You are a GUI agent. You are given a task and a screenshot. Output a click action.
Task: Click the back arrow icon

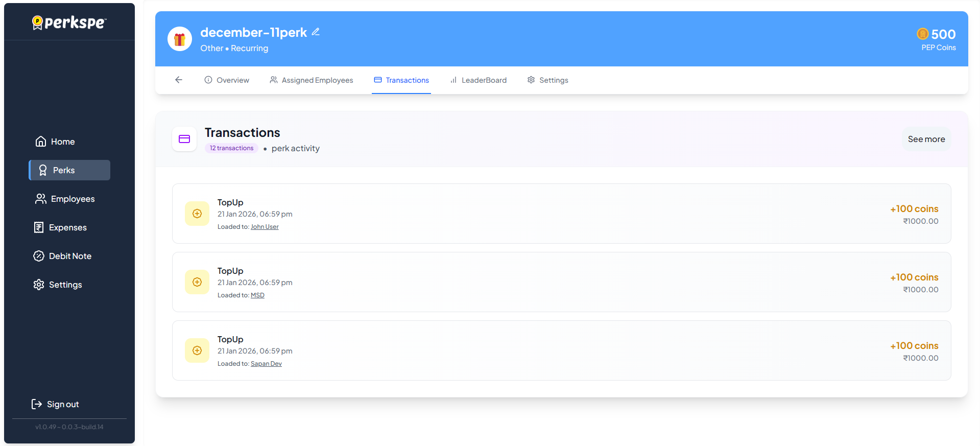click(179, 80)
